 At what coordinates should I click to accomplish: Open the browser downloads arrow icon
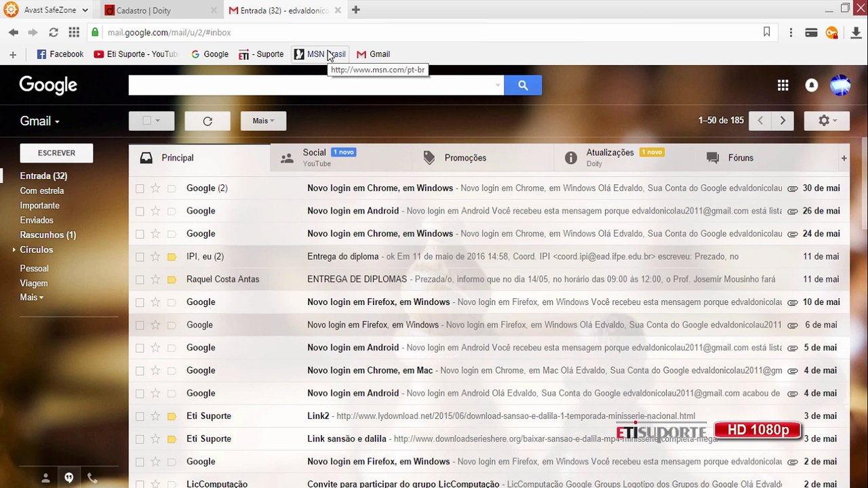click(854, 33)
